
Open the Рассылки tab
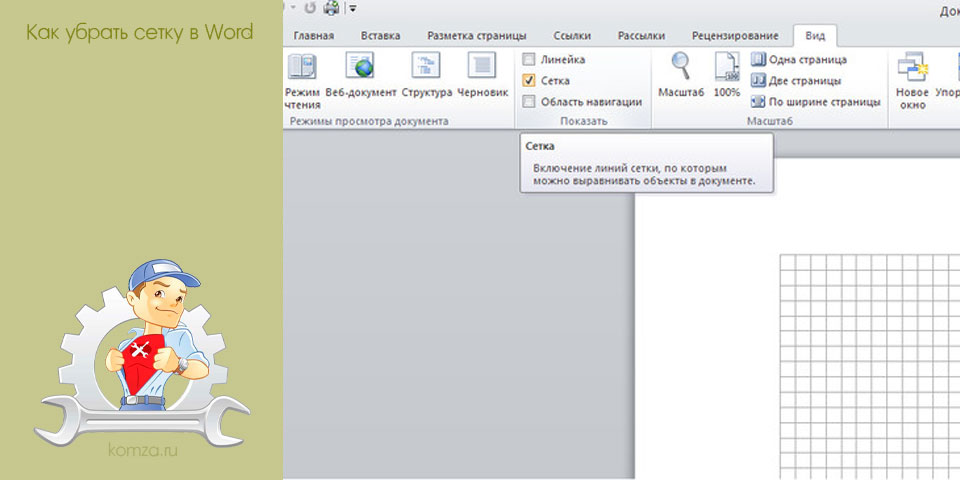tap(641, 36)
